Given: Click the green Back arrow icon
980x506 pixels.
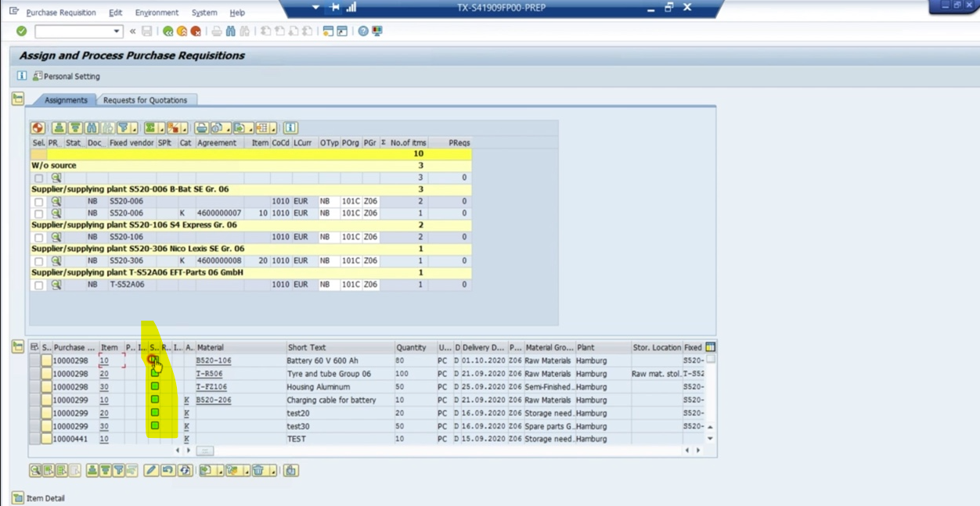Looking at the screenshot, I should click(x=168, y=31).
